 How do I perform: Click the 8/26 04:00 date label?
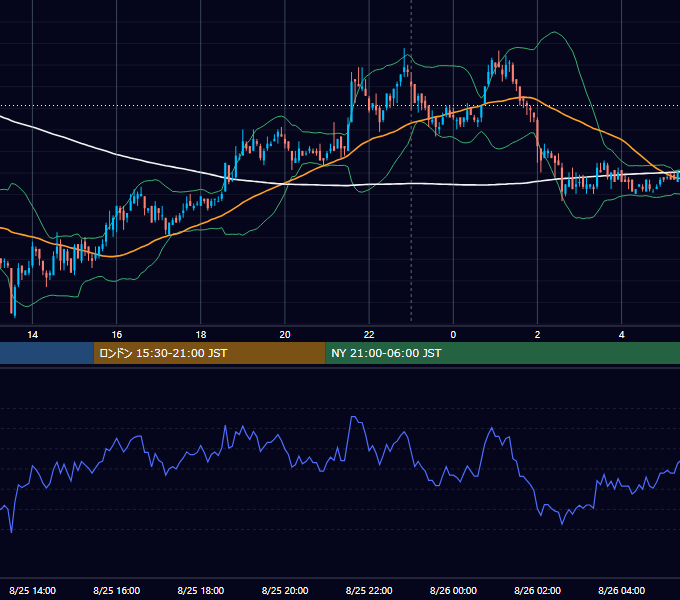click(x=621, y=590)
